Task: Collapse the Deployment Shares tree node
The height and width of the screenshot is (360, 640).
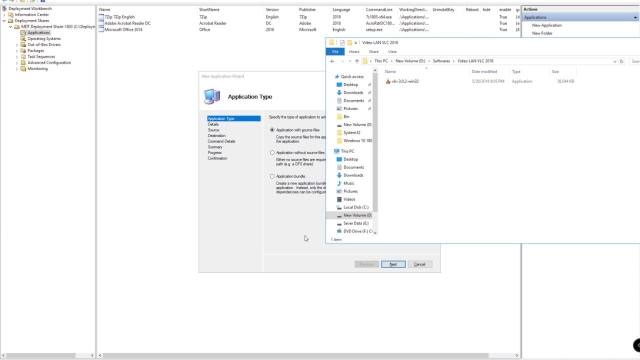Action: 4,20
